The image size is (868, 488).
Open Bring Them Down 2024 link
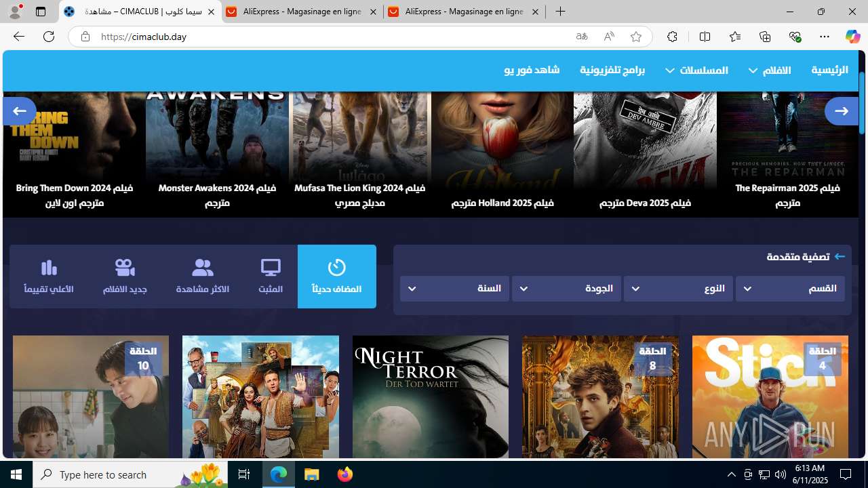click(x=75, y=155)
